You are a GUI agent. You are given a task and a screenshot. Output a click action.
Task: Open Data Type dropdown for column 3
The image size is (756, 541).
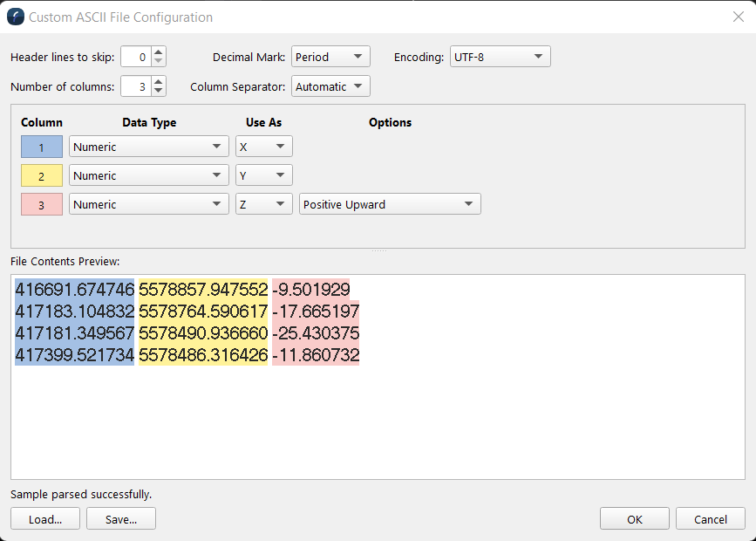click(149, 204)
